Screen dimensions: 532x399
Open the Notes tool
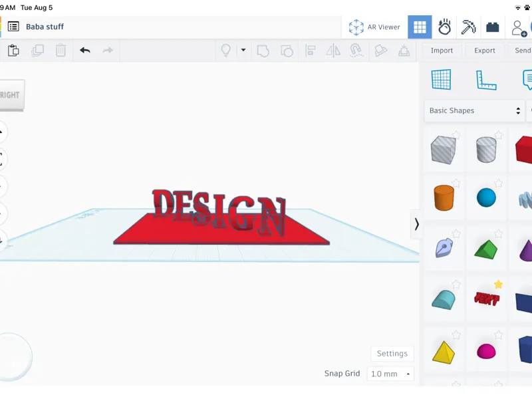click(527, 80)
